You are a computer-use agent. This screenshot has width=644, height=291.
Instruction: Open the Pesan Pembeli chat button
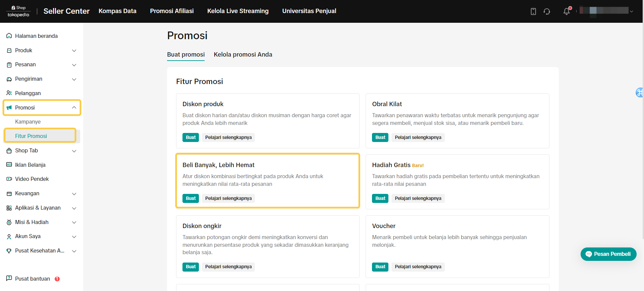(608, 254)
